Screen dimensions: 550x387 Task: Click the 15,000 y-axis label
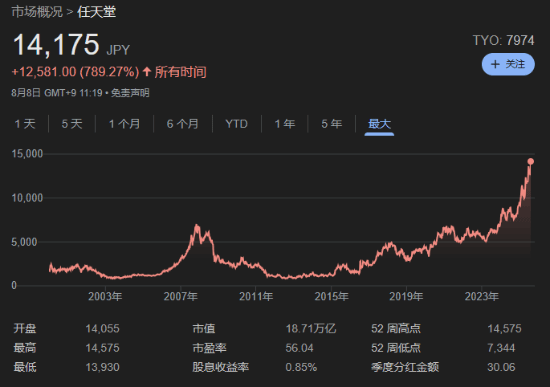pyautogui.click(x=27, y=154)
